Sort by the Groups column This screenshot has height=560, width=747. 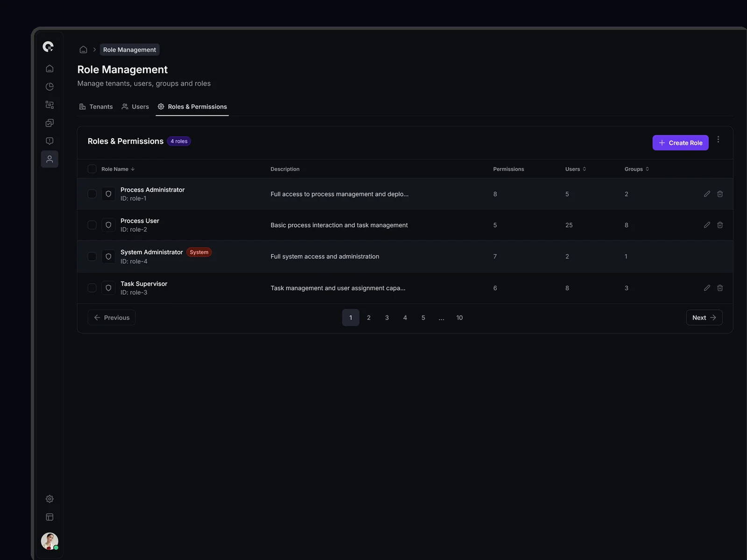click(636, 169)
